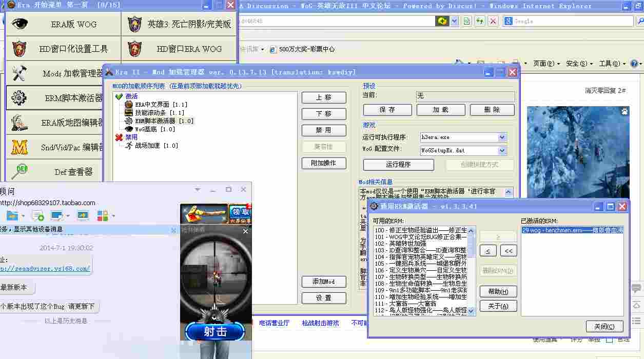
Task: Select 技能滚动条 [1.1] mod
Action: pyautogui.click(x=160, y=113)
